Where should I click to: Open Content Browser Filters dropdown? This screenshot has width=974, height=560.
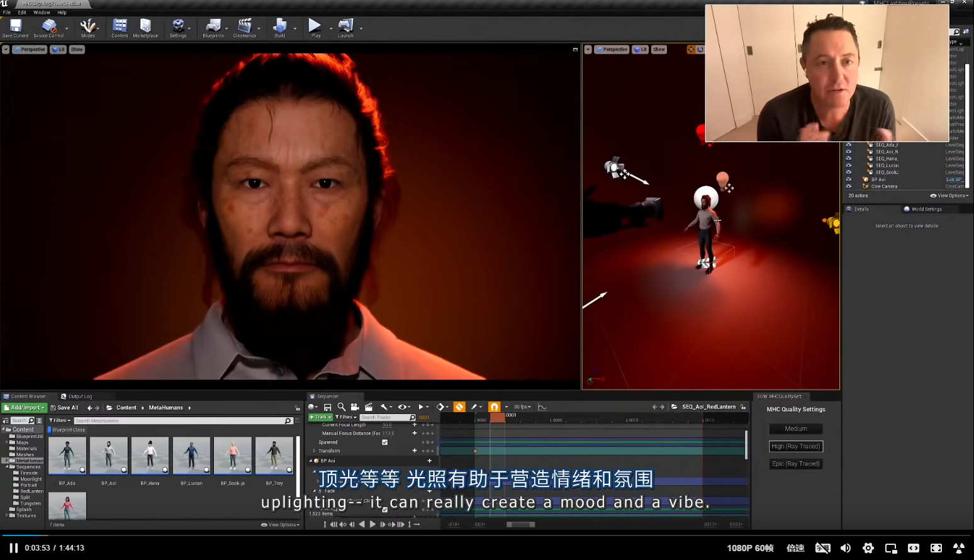(60, 420)
